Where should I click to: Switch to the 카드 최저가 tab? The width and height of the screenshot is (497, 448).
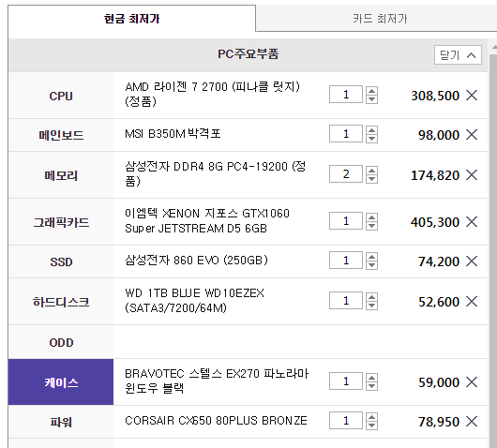pyautogui.click(x=376, y=19)
